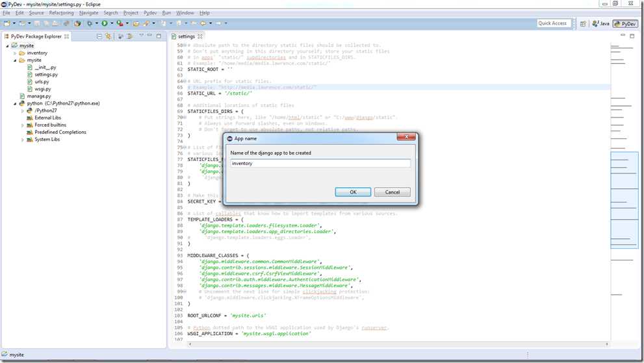Open the Window menu

185,13
